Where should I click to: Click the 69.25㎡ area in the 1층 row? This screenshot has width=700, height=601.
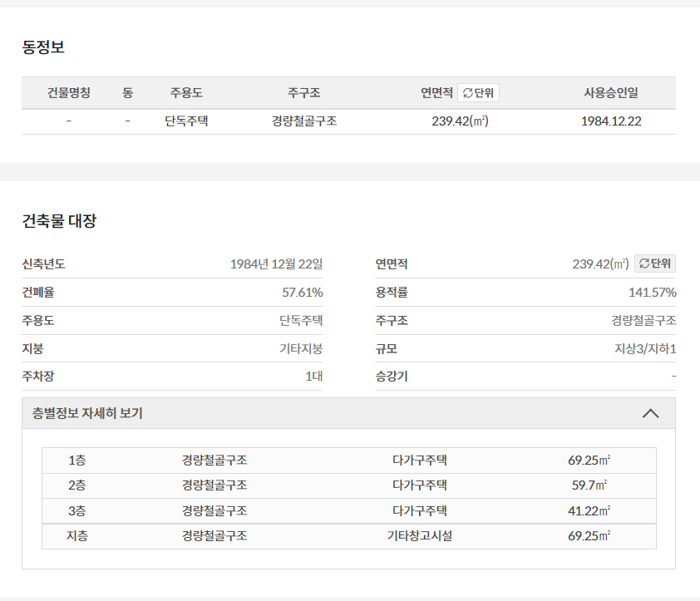tap(589, 461)
